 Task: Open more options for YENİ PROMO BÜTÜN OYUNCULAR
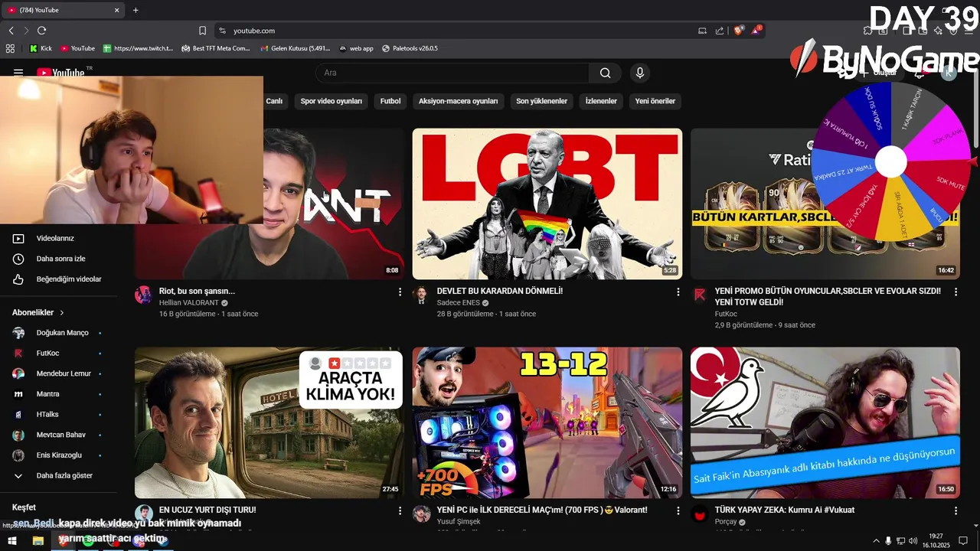tap(955, 292)
